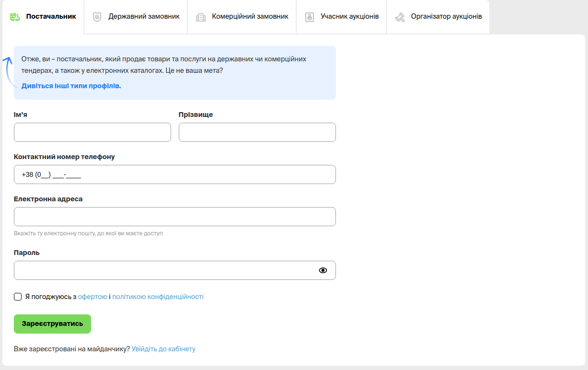Focus the Ім'я input field

pyautogui.click(x=92, y=132)
